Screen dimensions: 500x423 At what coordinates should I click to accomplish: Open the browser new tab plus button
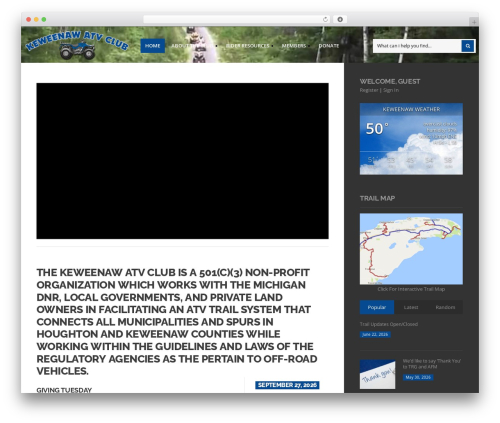pyautogui.click(x=474, y=22)
